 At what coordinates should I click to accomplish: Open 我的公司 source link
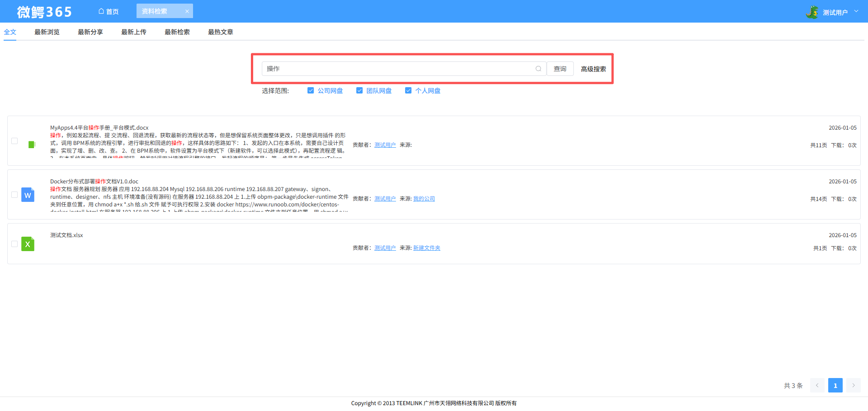click(424, 199)
